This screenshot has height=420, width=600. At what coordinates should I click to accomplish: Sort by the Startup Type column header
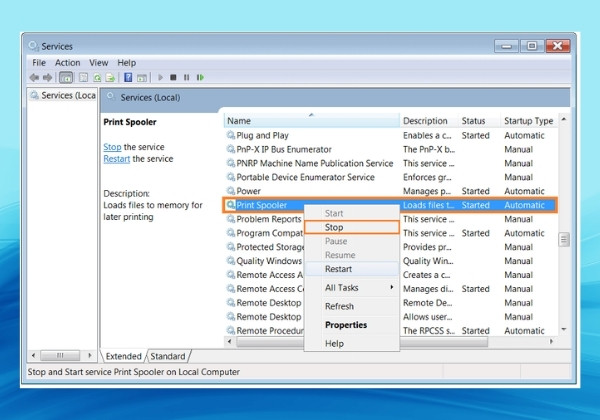click(529, 121)
